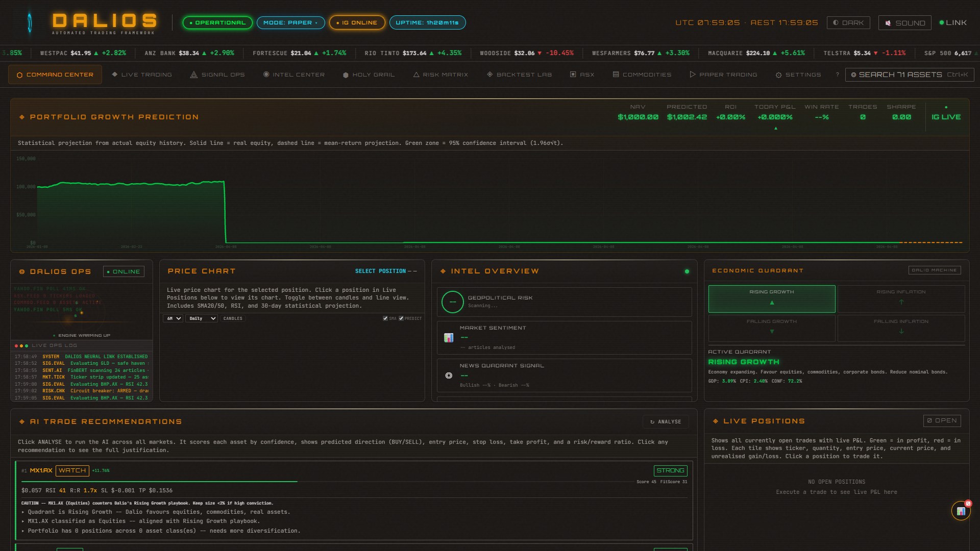Toggle SOUND in the top bar
The height and width of the screenshot is (551, 980).
pyautogui.click(x=904, y=22)
